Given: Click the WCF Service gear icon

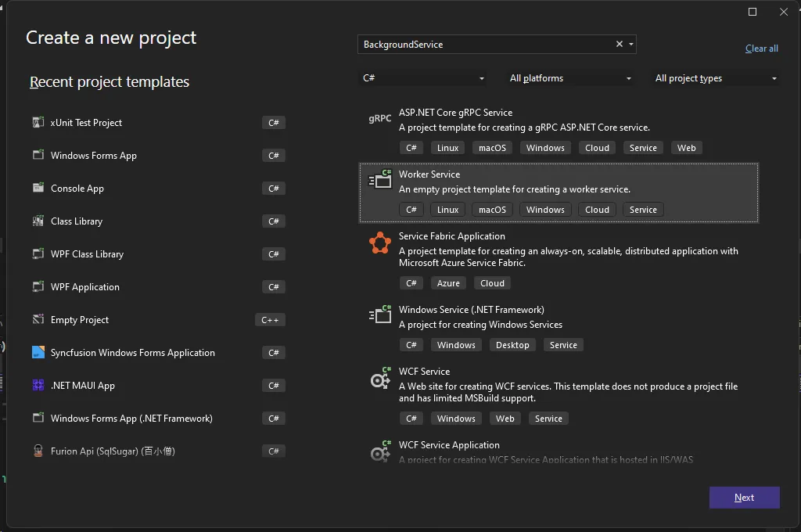Looking at the screenshot, I should [x=380, y=378].
